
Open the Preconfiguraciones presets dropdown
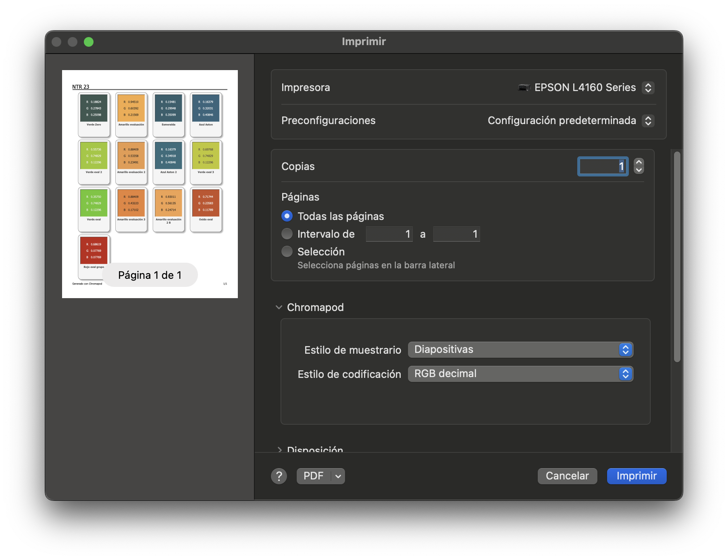tap(648, 120)
